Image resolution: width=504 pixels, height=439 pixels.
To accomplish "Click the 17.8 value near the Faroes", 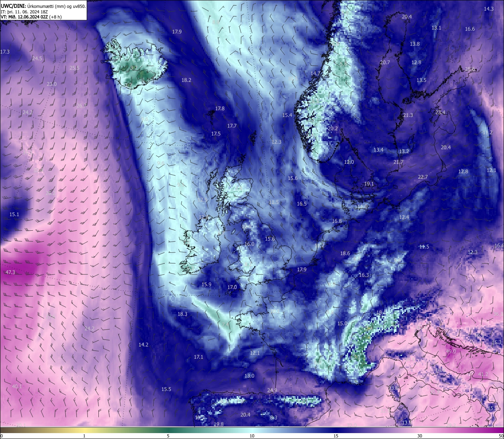I will click(220, 108).
